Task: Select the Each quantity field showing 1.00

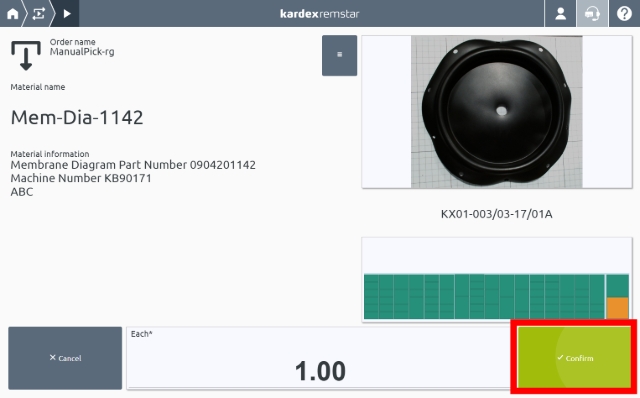Action: click(x=320, y=358)
